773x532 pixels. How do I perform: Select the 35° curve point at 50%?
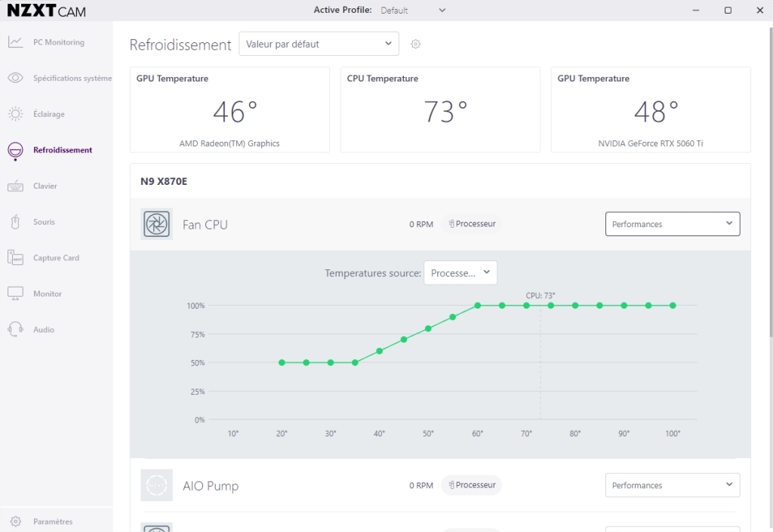click(x=355, y=362)
